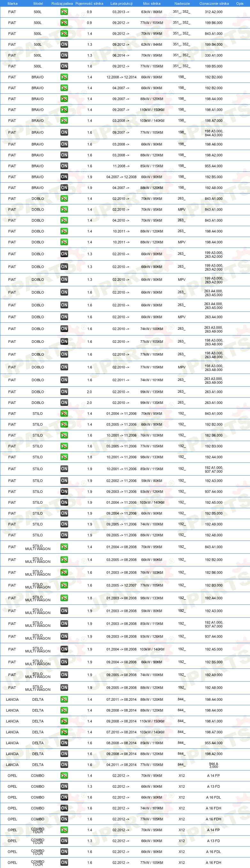Screen dimensions: 250x868
Task: Click the Opis column header
Action: point(239,4)
